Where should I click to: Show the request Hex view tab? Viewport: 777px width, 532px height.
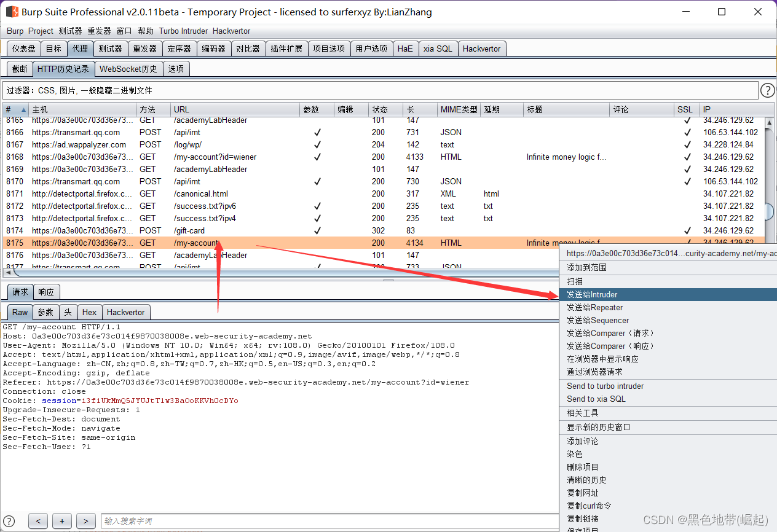90,312
